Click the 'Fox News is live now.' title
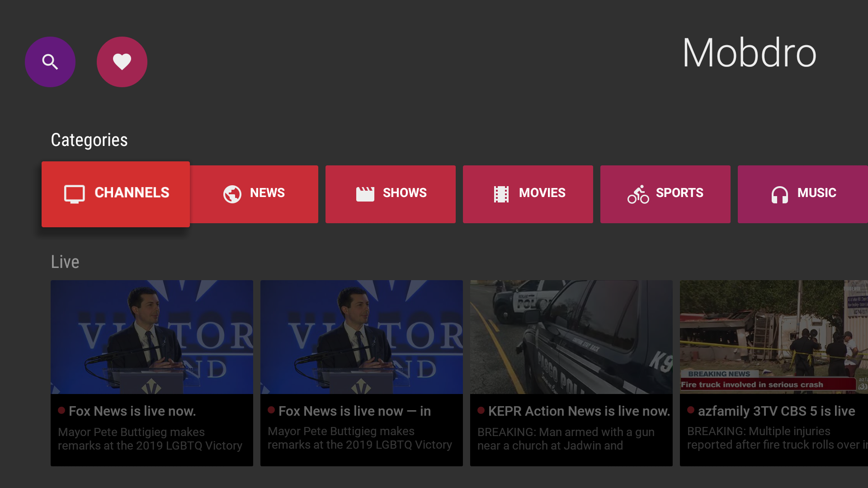 [x=132, y=411]
